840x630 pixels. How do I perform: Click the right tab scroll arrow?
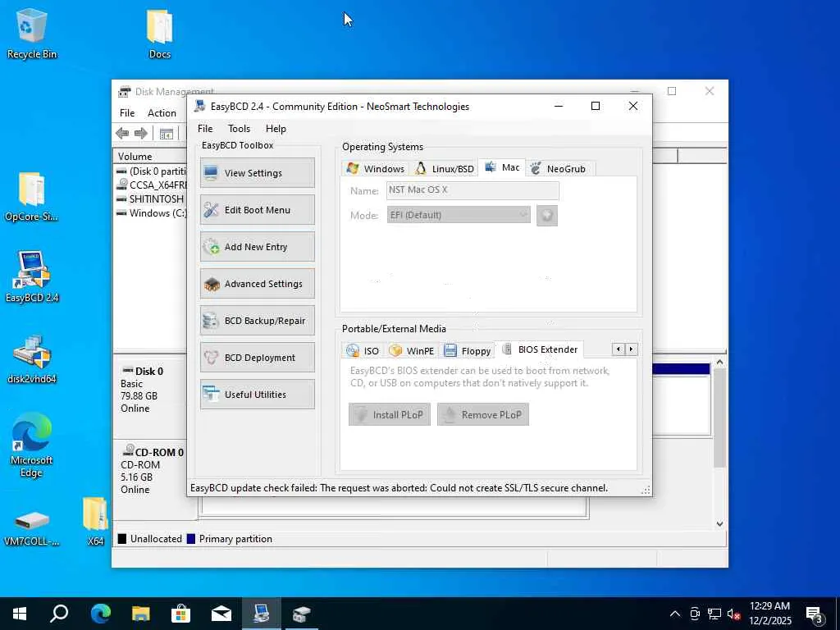(x=631, y=349)
